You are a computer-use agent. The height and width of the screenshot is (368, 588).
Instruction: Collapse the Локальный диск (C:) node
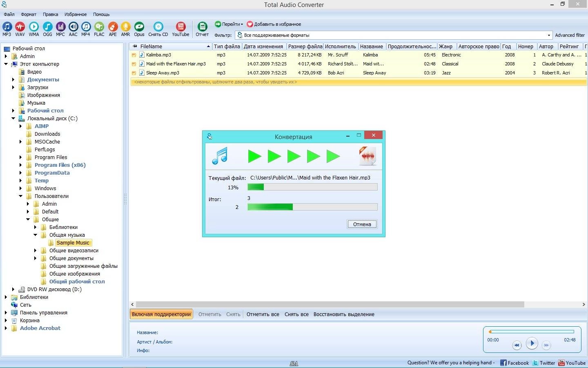pyautogui.click(x=13, y=119)
